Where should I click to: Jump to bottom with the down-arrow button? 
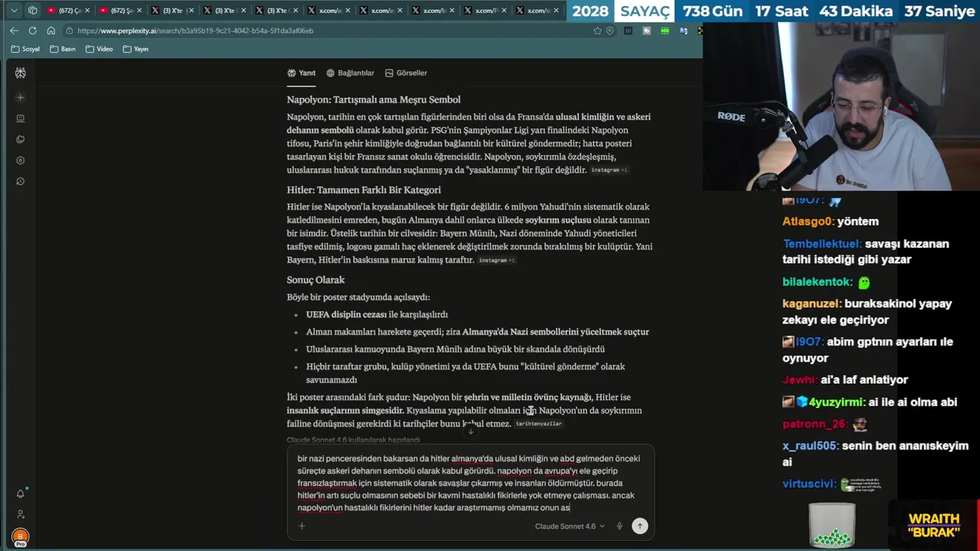pos(471,431)
